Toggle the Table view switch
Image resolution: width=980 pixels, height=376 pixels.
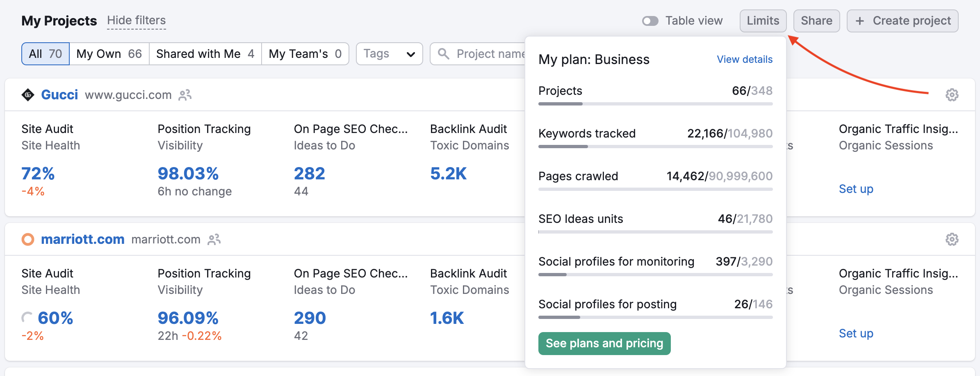[650, 21]
